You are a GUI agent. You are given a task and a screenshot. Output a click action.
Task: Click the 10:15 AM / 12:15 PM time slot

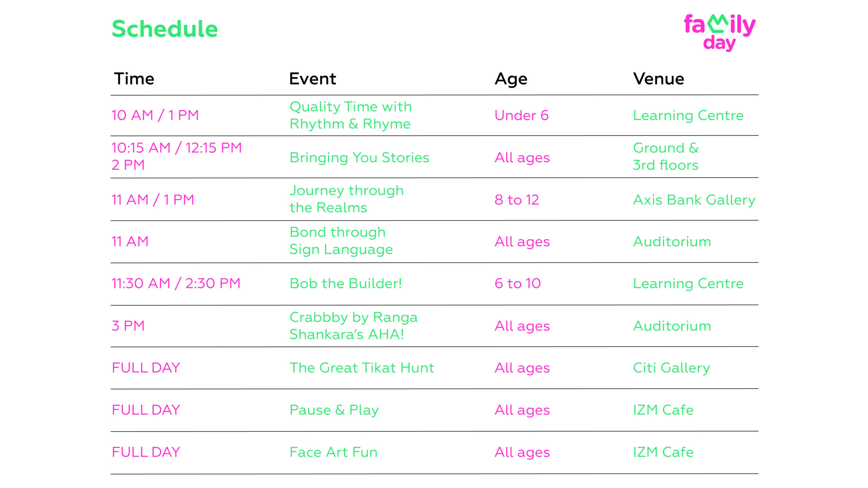[176, 148]
